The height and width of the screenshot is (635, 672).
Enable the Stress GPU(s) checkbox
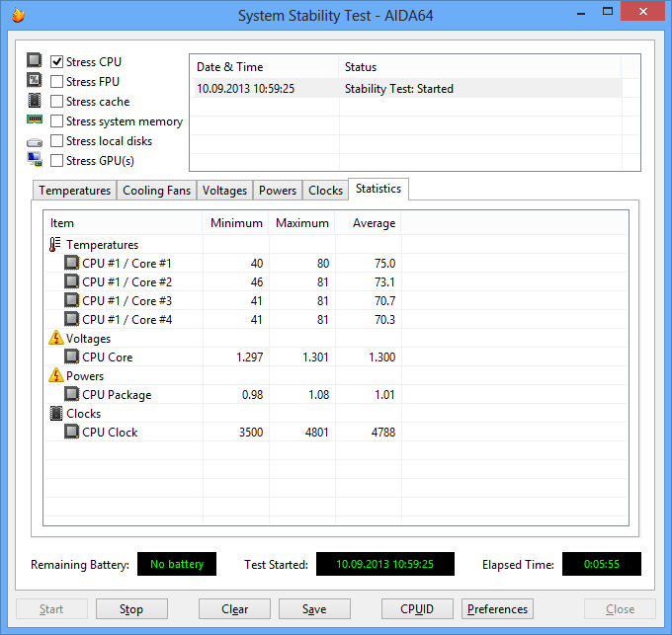coord(56,161)
